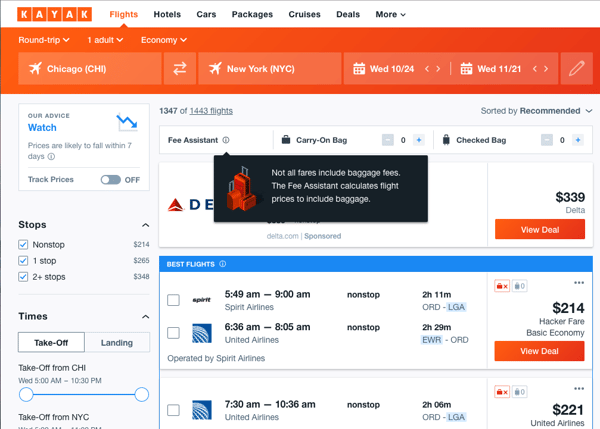Select the 7:30 am United flight checkbox
The height and width of the screenshot is (429, 600).
click(173, 410)
